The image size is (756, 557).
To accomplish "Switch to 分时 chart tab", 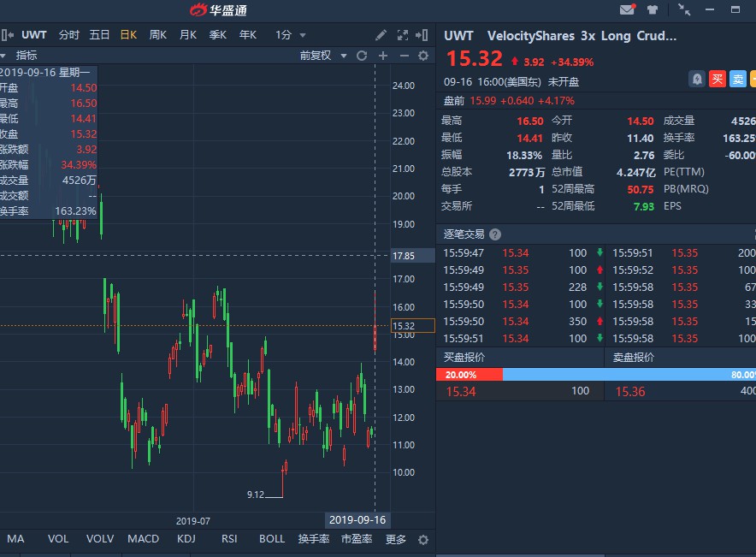I will click(x=69, y=35).
